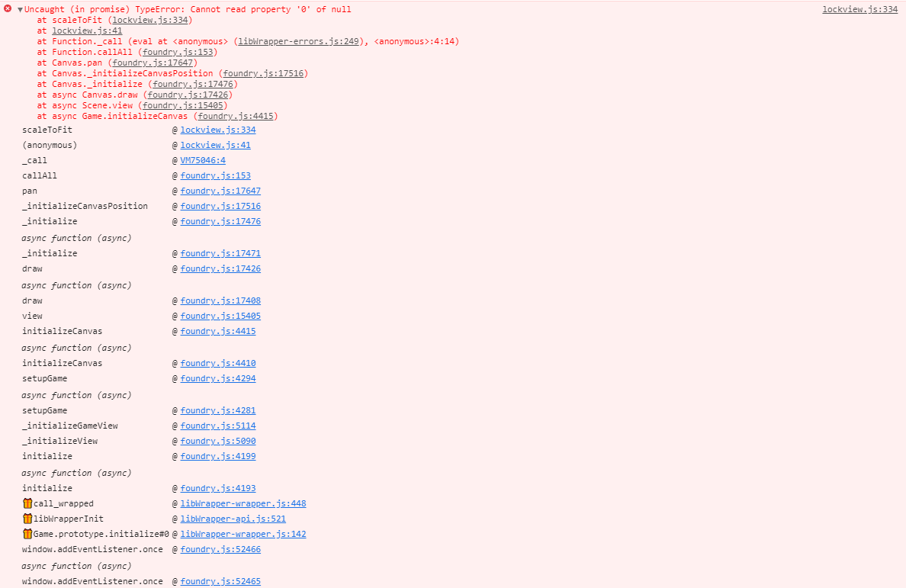The height and width of the screenshot is (588, 906).
Task: Open foundry.js:4415 for initializeCanvas
Action: click(x=219, y=331)
